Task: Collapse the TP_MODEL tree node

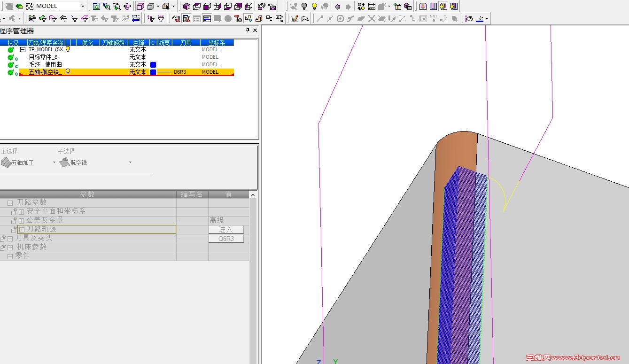Action: 22,49
